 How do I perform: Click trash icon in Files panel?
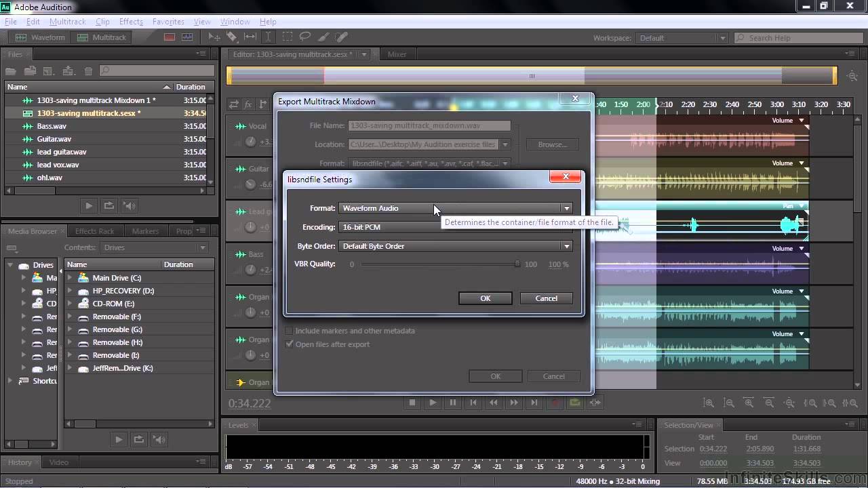tap(88, 70)
